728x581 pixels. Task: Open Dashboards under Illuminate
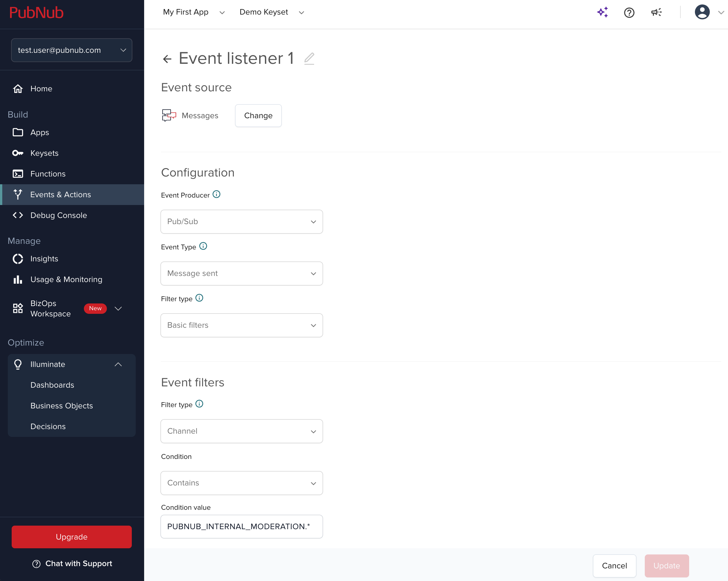coord(52,385)
